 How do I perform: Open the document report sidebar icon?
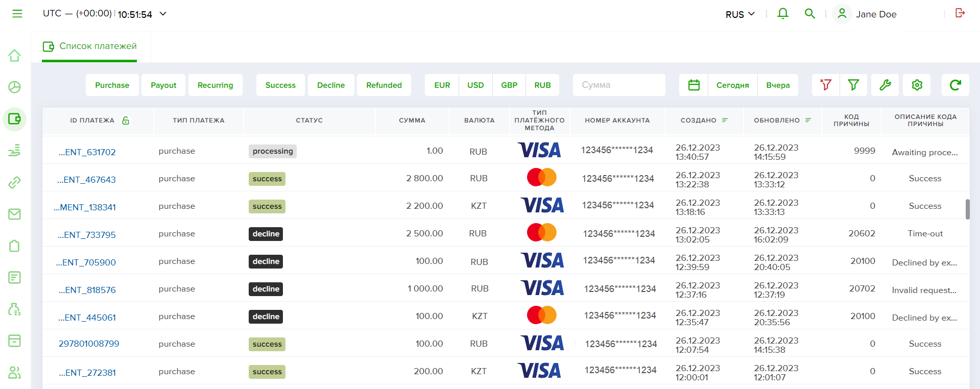[x=15, y=277]
